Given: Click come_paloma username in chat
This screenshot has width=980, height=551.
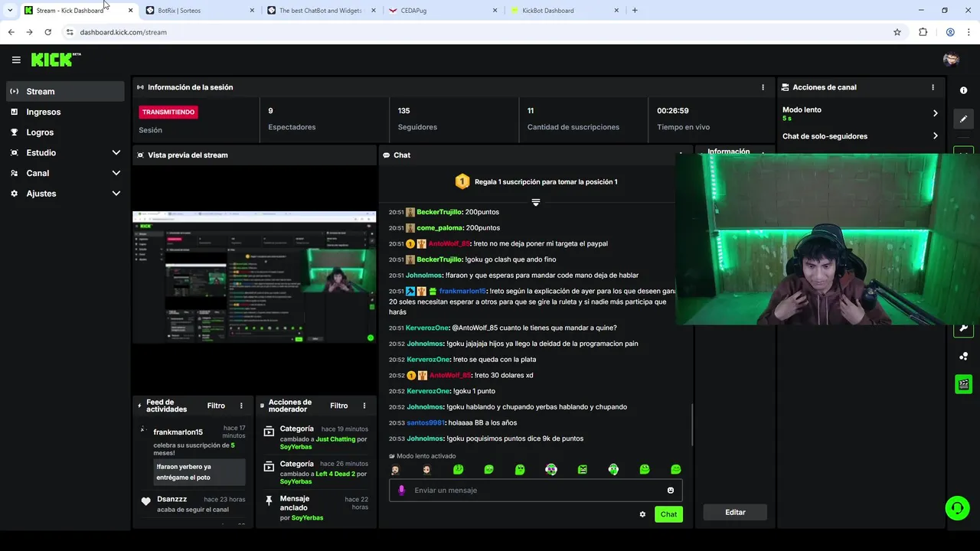Looking at the screenshot, I should [x=439, y=228].
